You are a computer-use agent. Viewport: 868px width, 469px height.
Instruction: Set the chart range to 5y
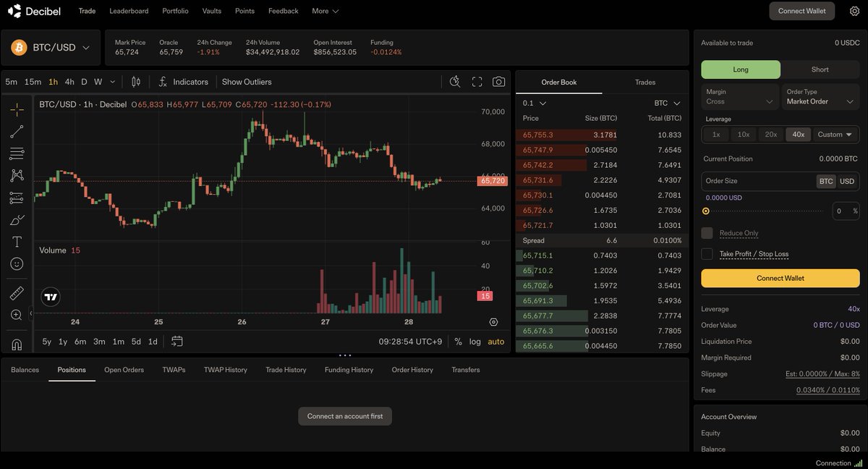(x=46, y=342)
